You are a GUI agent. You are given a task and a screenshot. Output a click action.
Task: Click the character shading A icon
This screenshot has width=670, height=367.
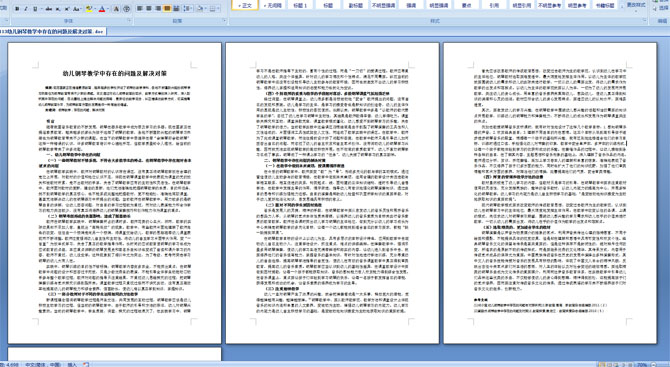click(x=116, y=9)
